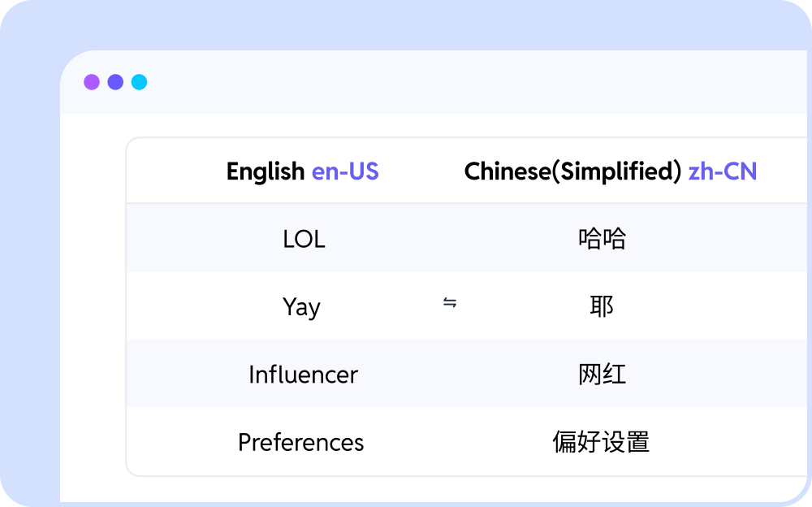The image size is (812, 507).
Task: Click the cyan window dot
Action: [x=140, y=82]
